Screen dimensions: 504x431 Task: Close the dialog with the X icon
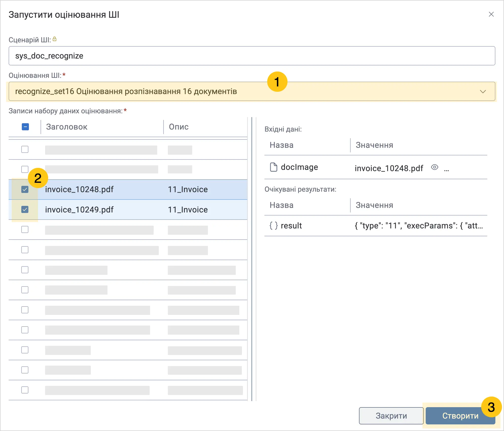pyautogui.click(x=491, y=14)
